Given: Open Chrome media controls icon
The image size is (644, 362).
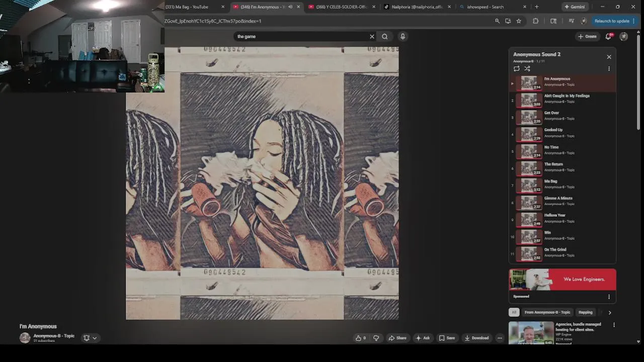Looking at the screenshot, I should (571, 21).
